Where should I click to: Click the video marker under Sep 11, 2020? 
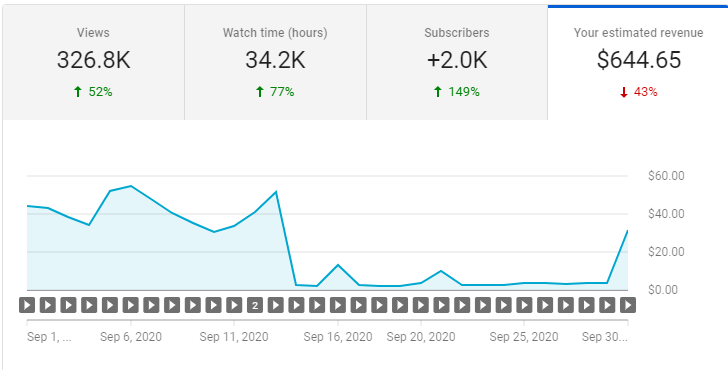(234, 305)
